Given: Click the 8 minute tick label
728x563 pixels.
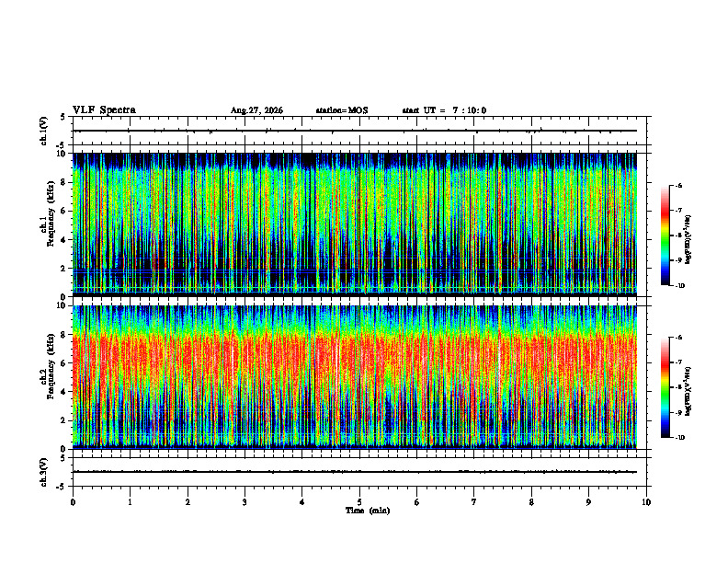Looking at the screenshot, I should click(531, 502).
